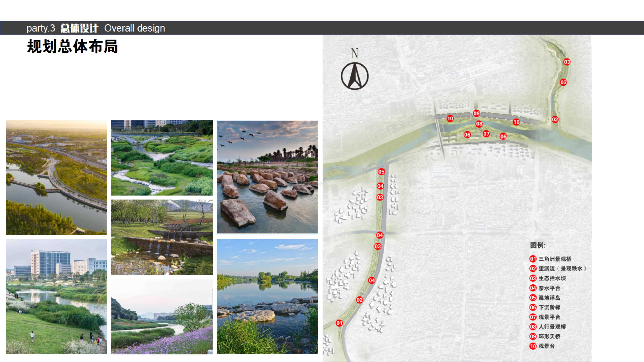Viewport: 644px width, 362px height.
Task: Click the red 06 badge in the legend
Action: (x=533, y=307)
